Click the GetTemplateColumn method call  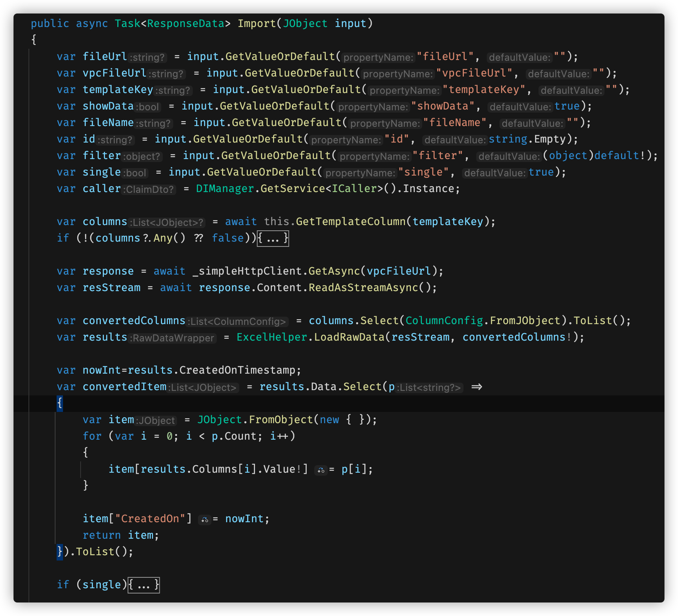[x=351, y=221]
